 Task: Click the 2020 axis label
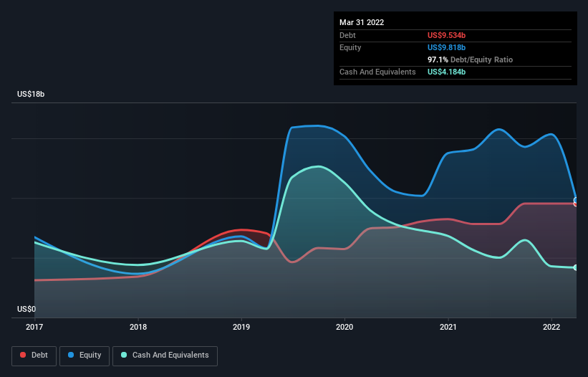click(x=344, y=327)
